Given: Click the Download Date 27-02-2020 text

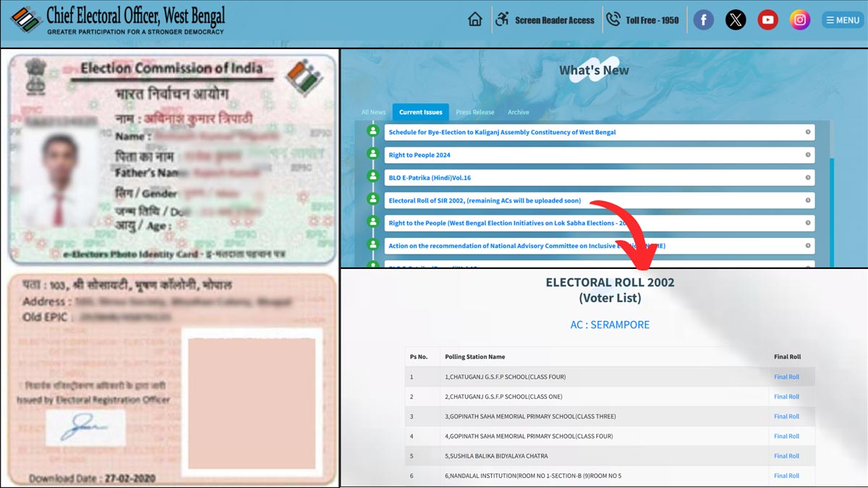Looking at the screenshot, I should (92, 479).
